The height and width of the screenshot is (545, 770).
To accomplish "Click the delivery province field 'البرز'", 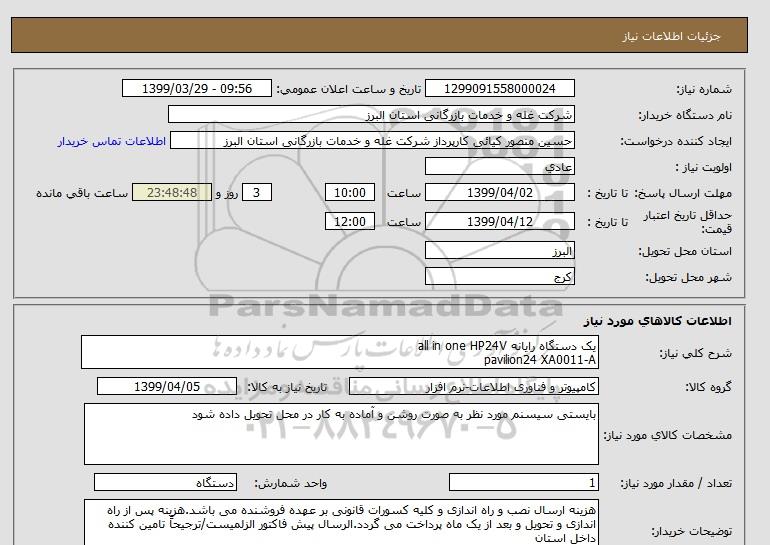I will point(499,251).
